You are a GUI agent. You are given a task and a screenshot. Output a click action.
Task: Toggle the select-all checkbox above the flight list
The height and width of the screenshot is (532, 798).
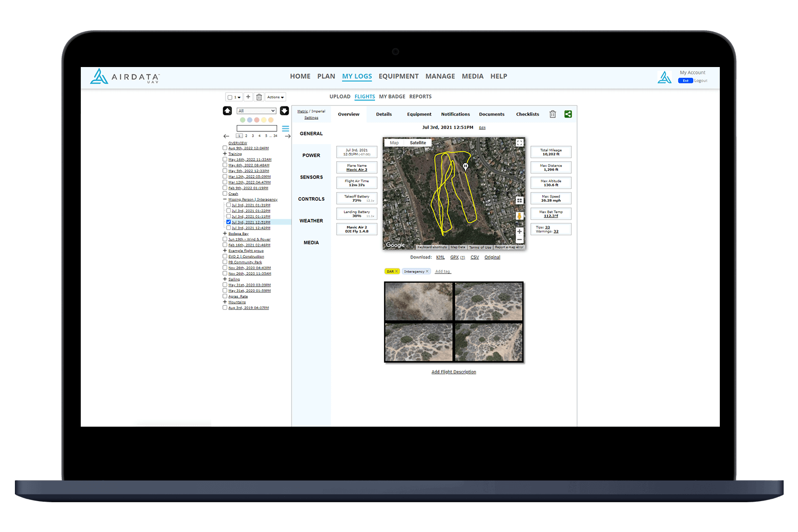pos(230,97)
